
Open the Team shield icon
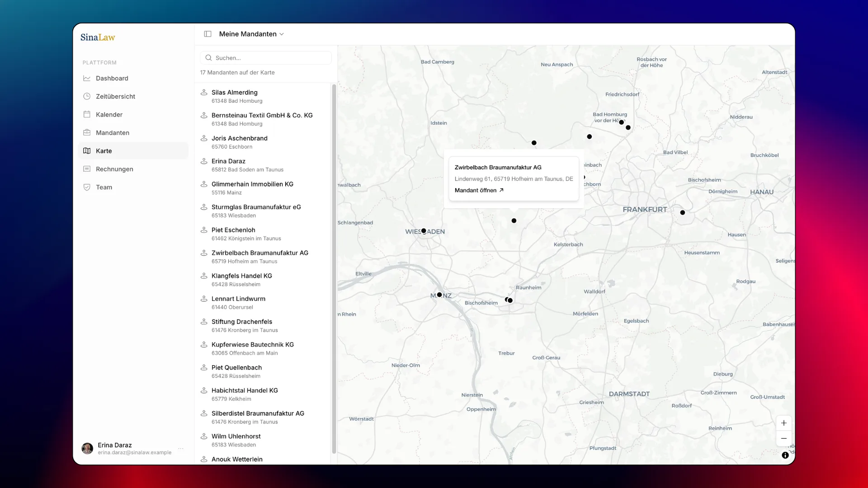pos(87,187)
